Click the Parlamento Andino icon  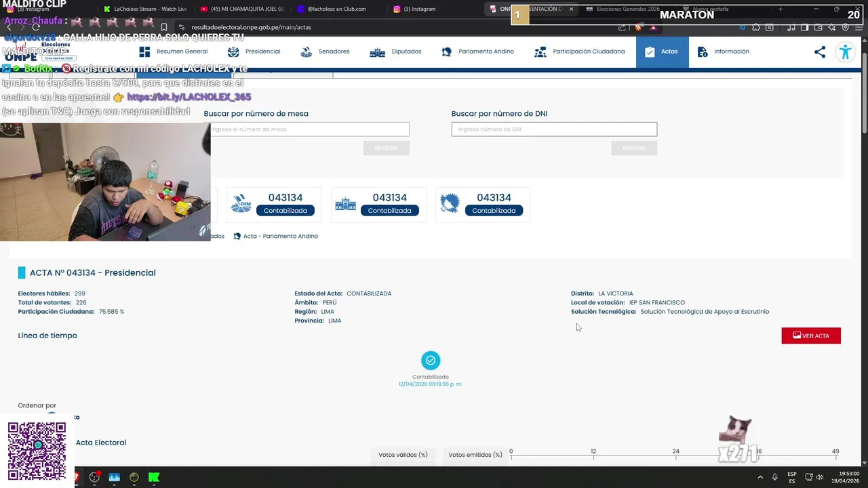click(446, 52)
